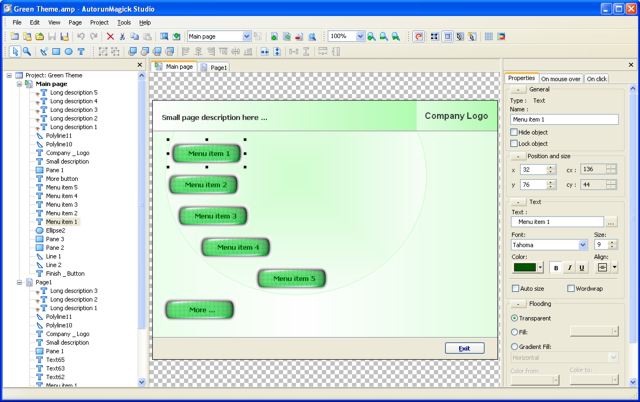Select the polyline drawing tool
This screenshot has height=402, width=640.
click(44, 51)
